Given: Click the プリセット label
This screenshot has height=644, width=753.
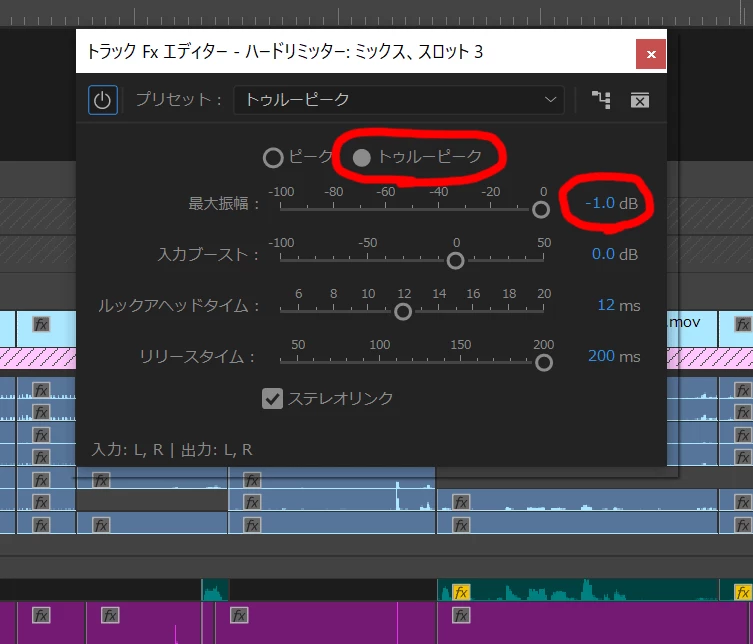Looking at the screenshot, I should tap(179, 100).
